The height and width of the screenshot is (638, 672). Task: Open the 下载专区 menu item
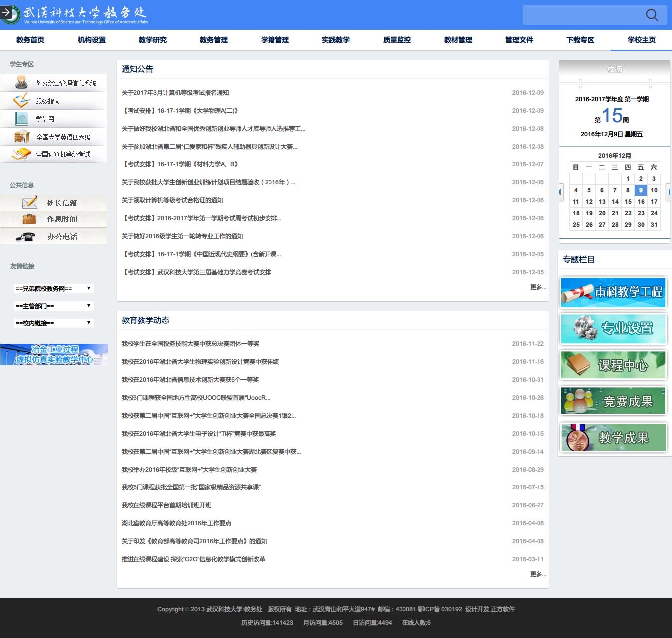pos(580,40)
